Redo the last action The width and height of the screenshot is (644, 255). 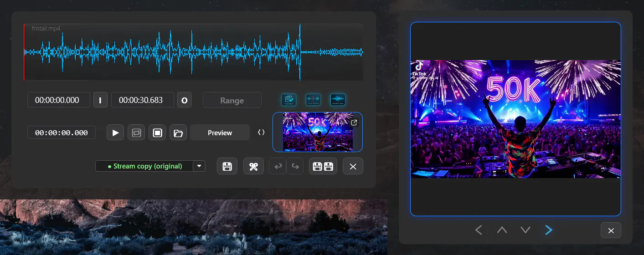point(295,166)
